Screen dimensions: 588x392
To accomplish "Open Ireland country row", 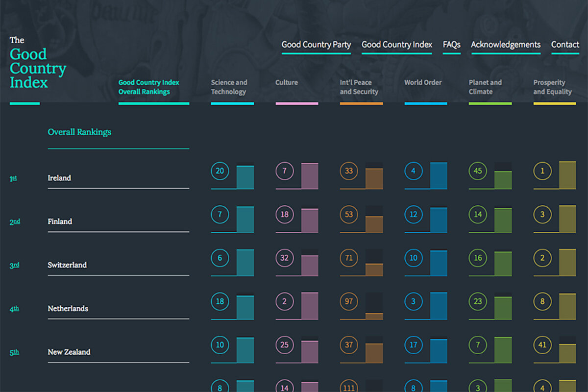I will pos(118,178).
